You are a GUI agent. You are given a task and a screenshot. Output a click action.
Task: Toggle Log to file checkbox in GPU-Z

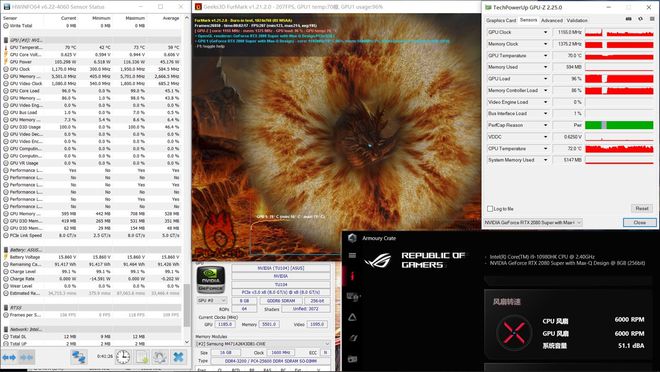point(490,209)
